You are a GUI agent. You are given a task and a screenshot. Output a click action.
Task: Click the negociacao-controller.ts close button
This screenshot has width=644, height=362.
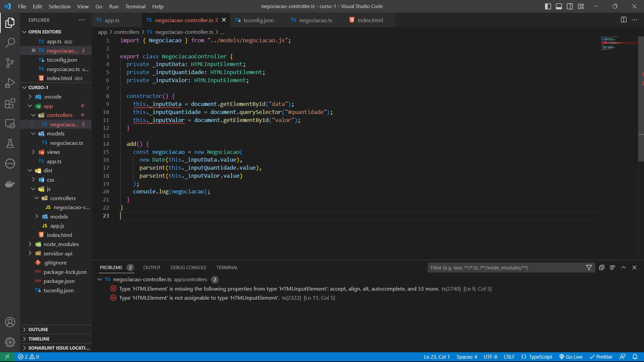click(x=224, y=20)
